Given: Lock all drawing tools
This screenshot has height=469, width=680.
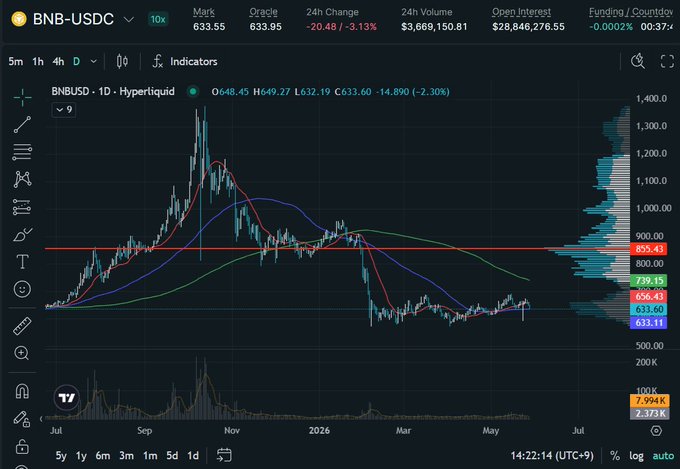Looking at the screenshot, I should click(22, 446).
